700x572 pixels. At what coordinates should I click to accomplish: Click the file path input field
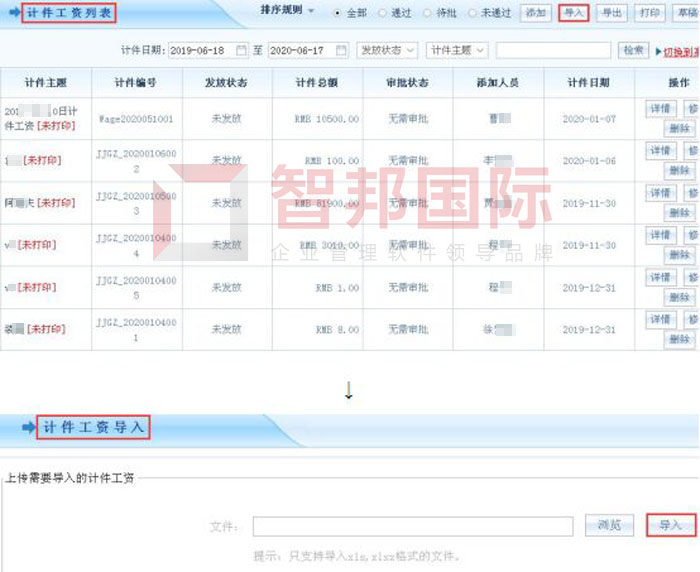click(x=412, y=526)
